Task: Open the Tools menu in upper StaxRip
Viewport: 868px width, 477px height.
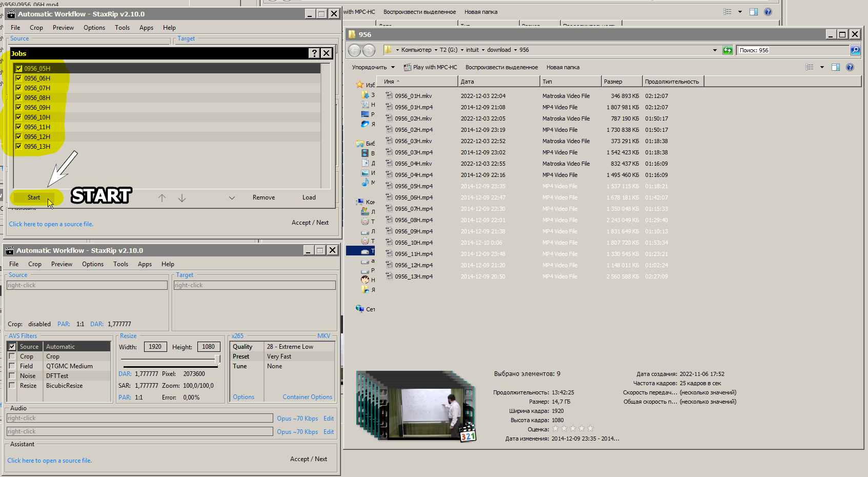Action: pos(122,28)
